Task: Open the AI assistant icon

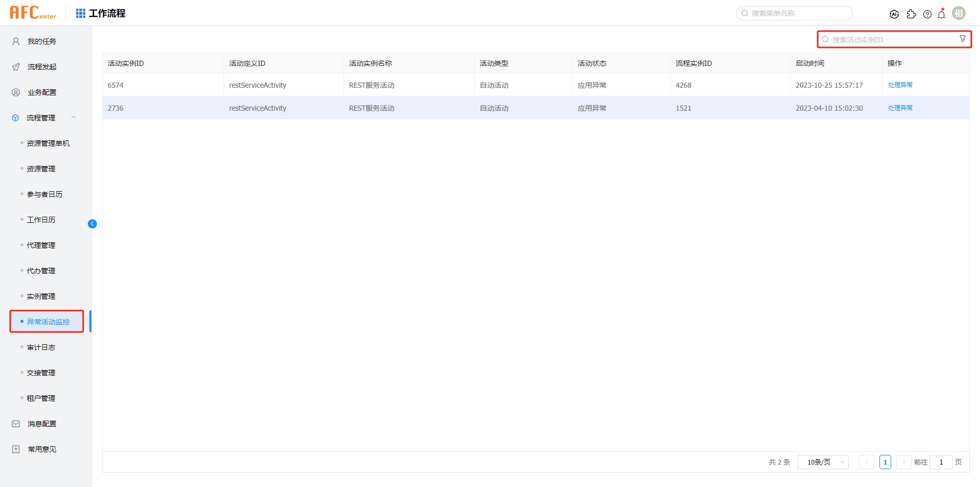Action: [894, 14]
